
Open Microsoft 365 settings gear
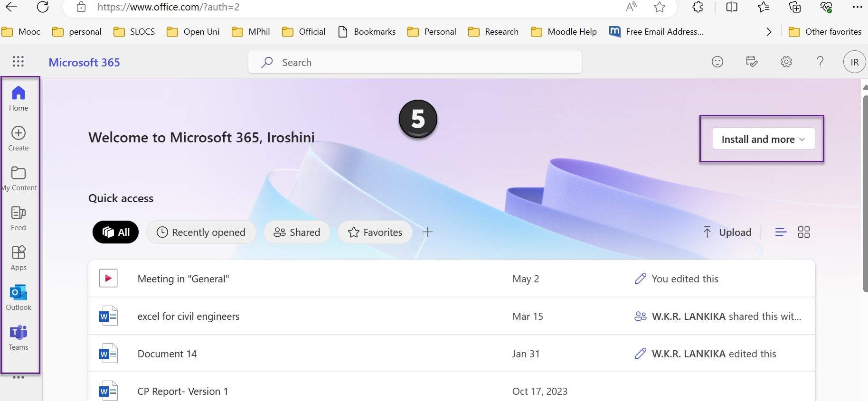click(786, 62)
